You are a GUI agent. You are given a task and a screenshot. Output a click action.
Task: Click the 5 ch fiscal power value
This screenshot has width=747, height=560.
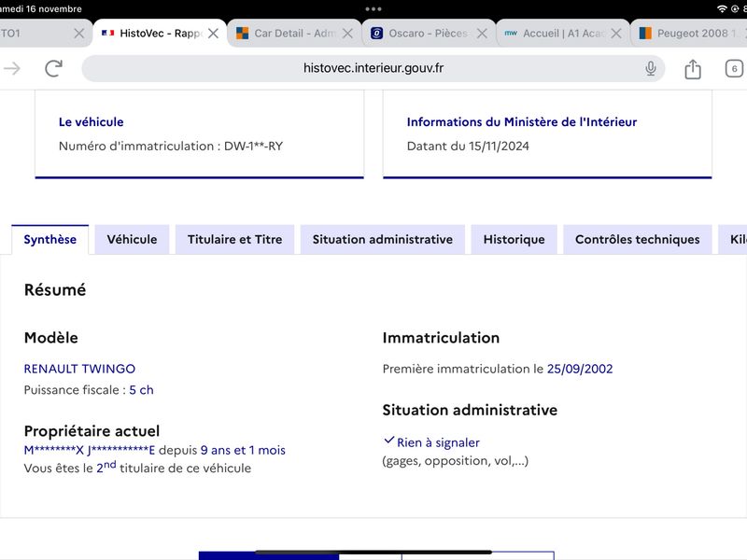[x=142, y=390]
